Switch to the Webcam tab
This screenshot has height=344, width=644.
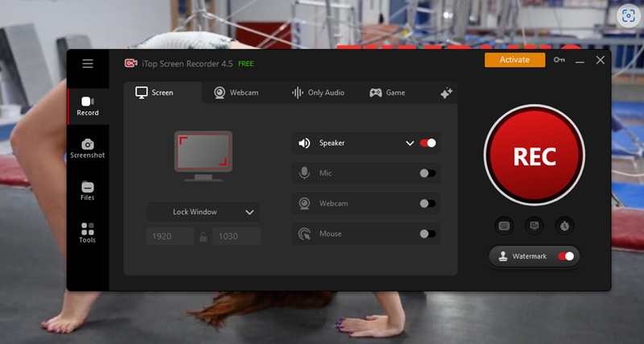(x=236, y=93)
